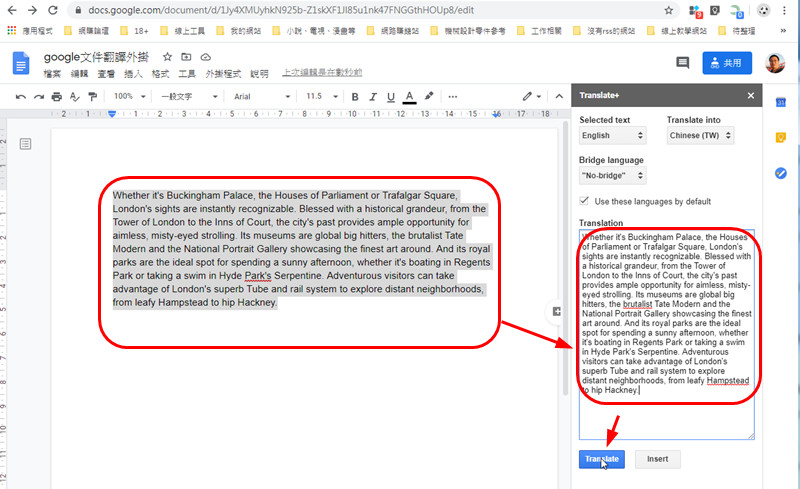
Task: Select the Paint format tool
Action: 92,96
